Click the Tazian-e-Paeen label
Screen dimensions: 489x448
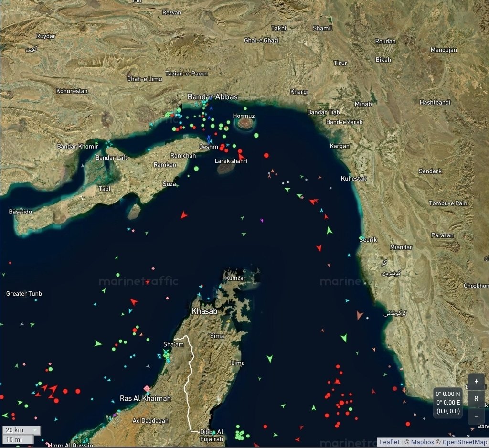(187, 74)
